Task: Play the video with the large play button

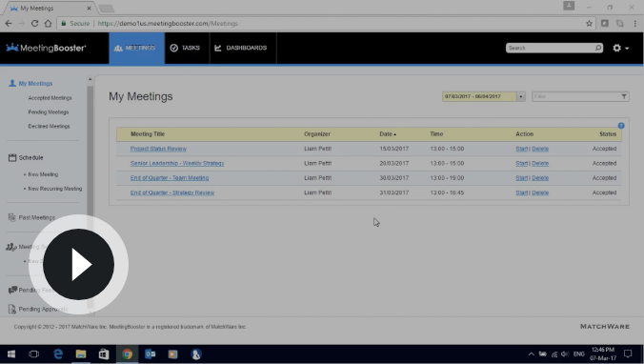Action: coord(78,265)
